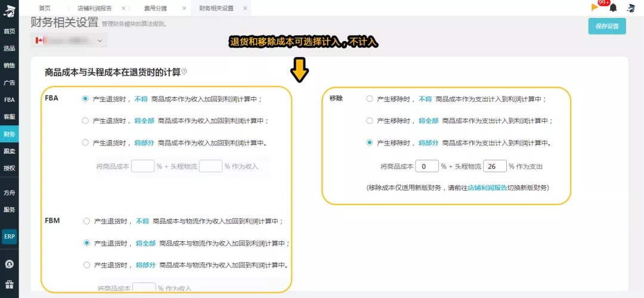Click the gift box icon in sidebar
Screen dimensions: 644x298
(9, 284)
